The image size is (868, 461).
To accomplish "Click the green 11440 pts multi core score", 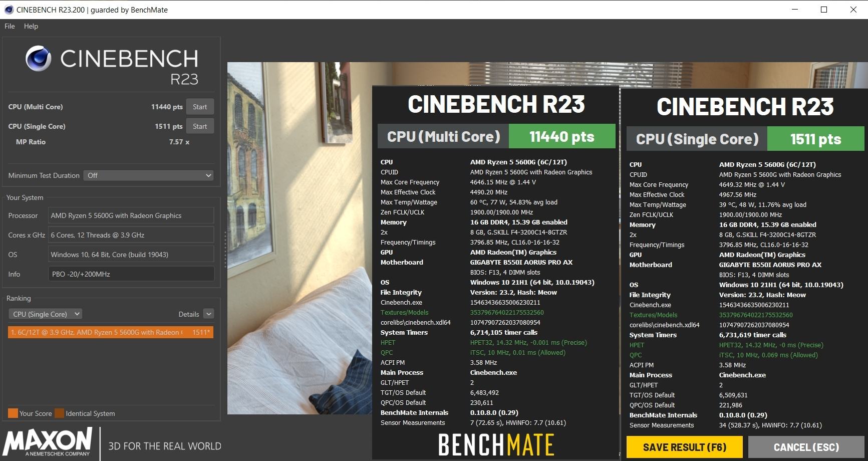I will point(562,136).
